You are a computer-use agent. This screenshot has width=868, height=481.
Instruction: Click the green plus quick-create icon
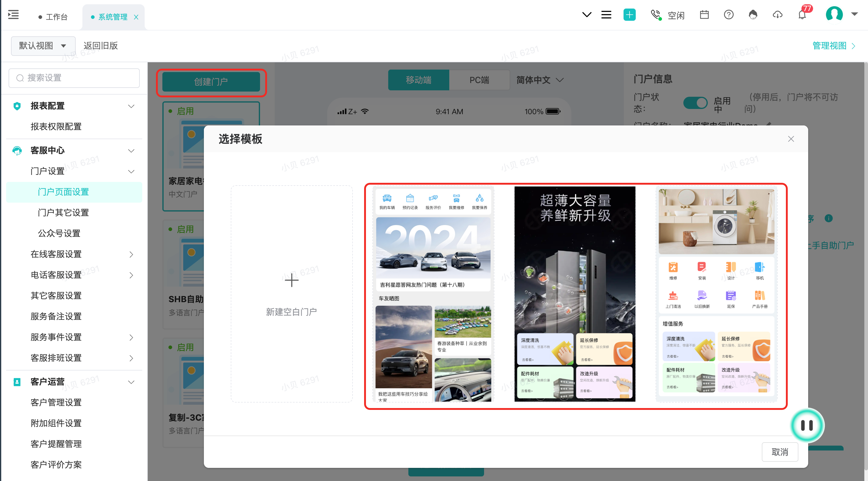(x=629, y=15)
